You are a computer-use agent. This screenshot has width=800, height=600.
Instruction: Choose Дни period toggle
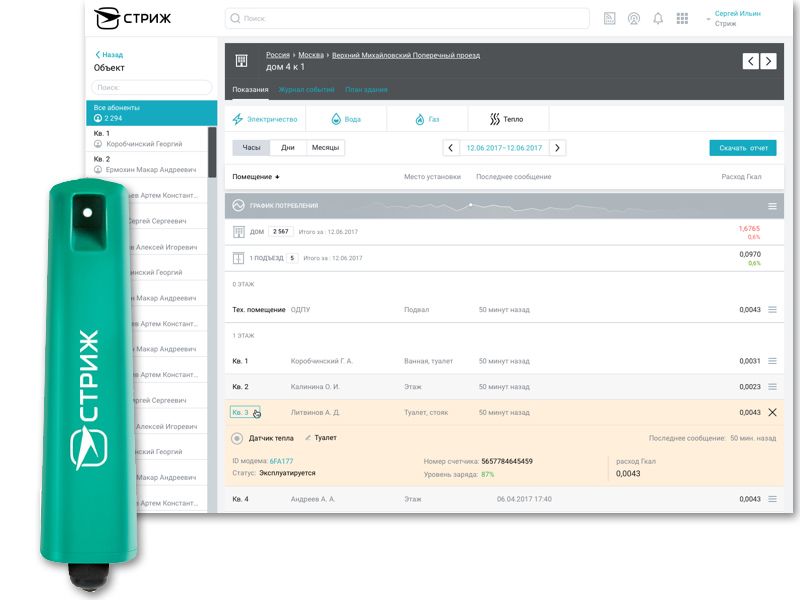(x=288, y=147)
